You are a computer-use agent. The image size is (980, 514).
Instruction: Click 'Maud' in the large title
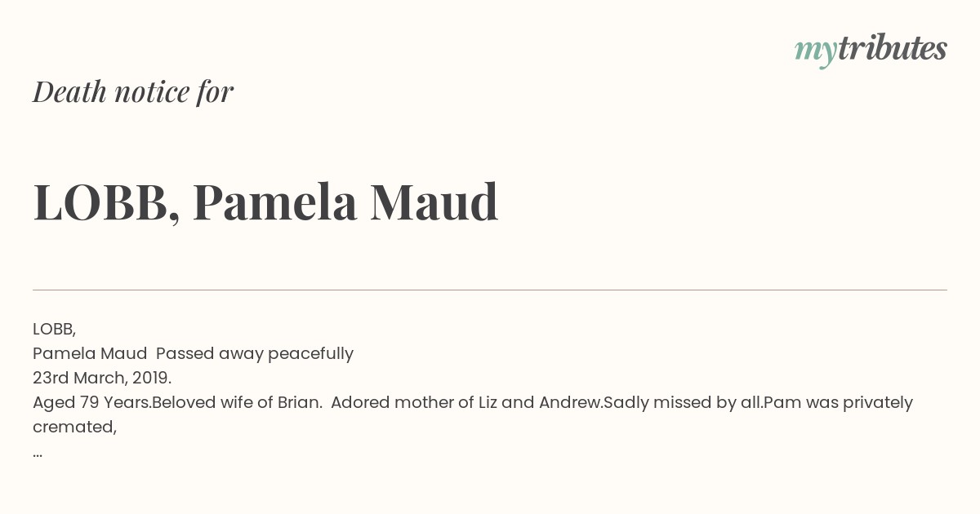434,202
